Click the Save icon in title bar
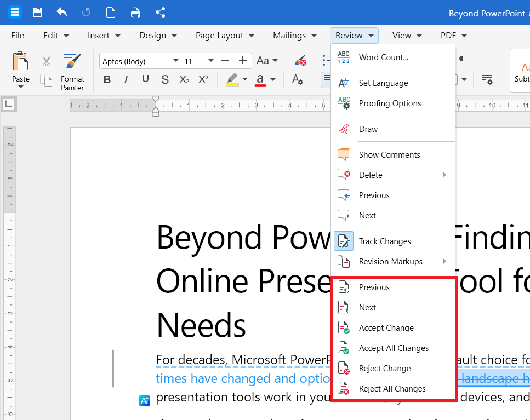 tap(37, 13)
